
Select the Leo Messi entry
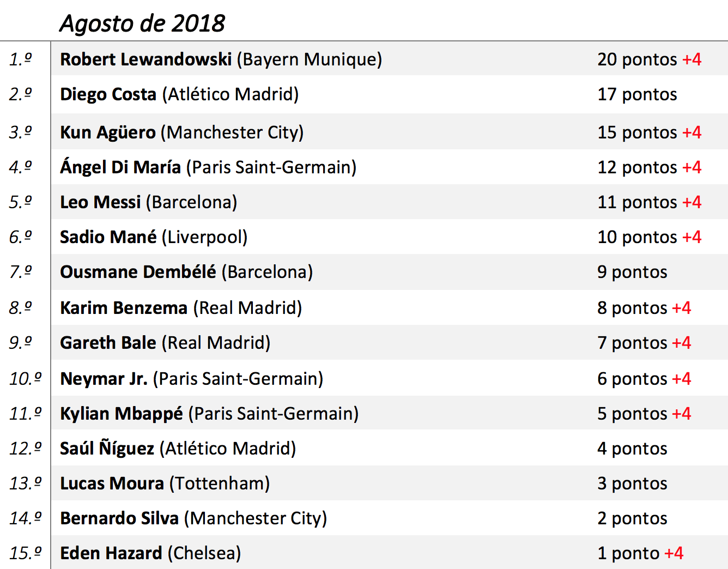[100, 202]
